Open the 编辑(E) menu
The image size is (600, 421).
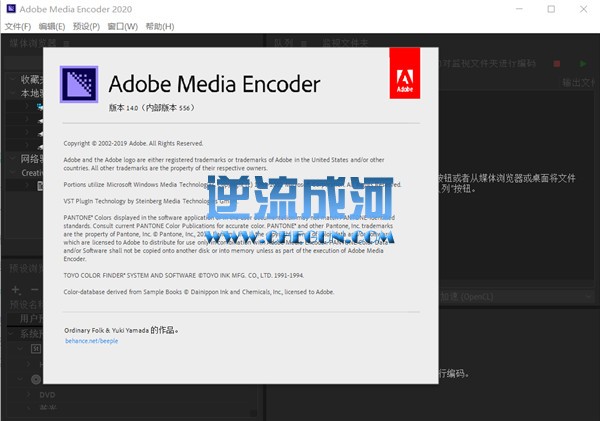[x=52, y=26]
